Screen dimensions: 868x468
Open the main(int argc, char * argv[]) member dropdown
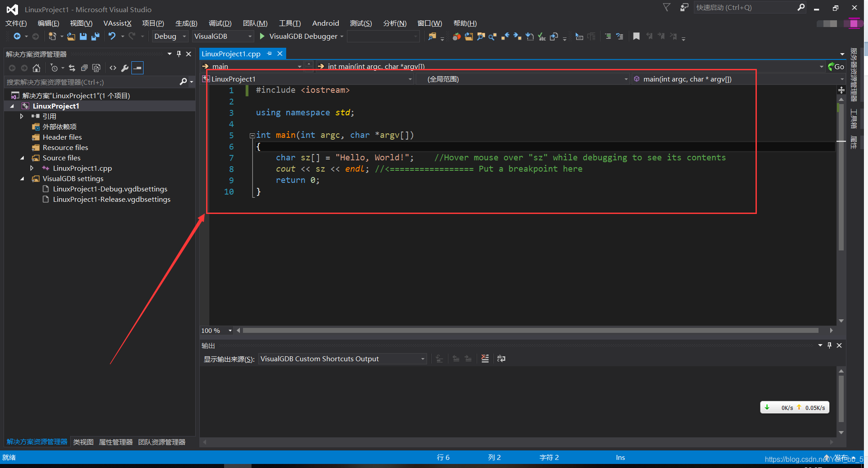(x=738, y=79)
